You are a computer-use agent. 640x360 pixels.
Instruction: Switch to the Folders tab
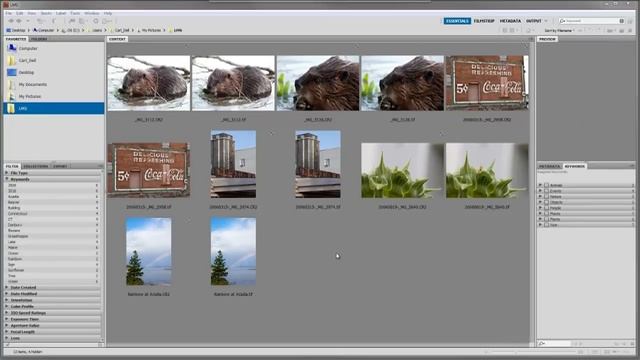pos(39,39)
